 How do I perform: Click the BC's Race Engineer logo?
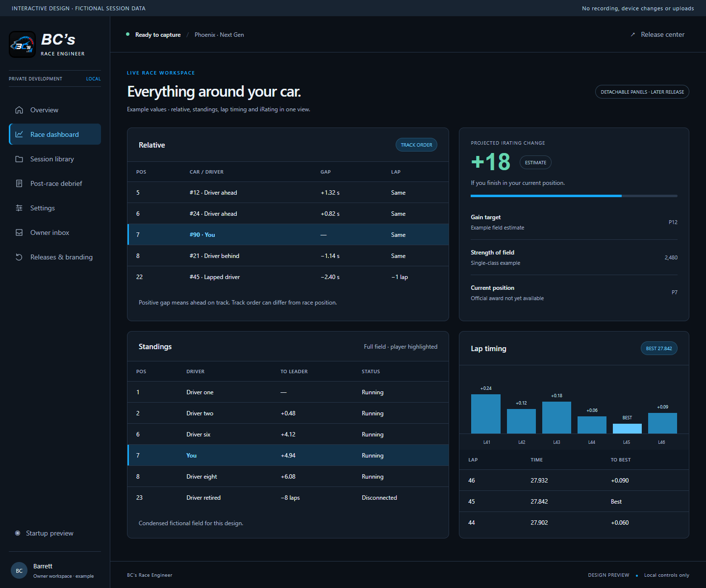coord(23,45)
